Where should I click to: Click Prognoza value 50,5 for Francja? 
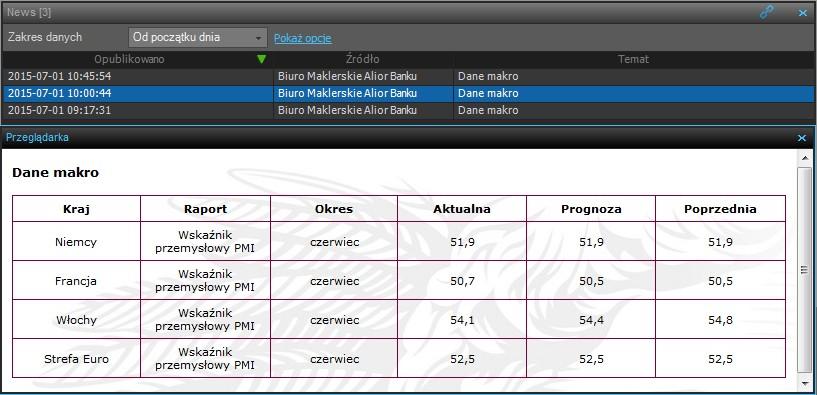tap(591, 281)
